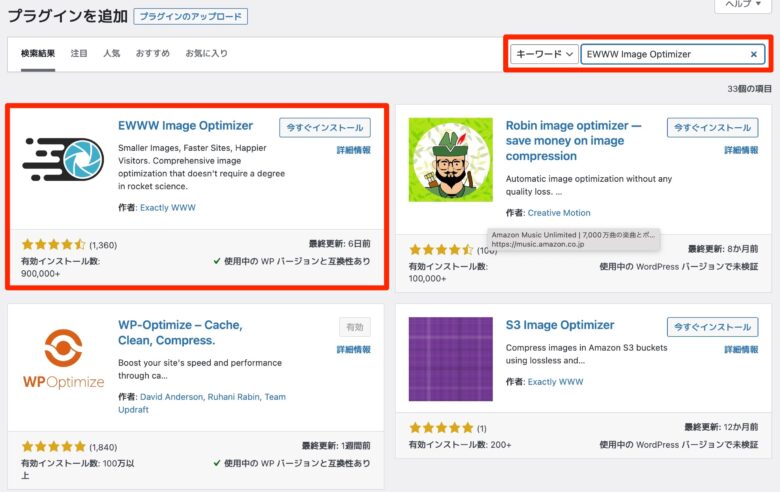780x492 pixels.
Task: Click the WP-Optimize plugin logo
Action: tap(63, 359)
